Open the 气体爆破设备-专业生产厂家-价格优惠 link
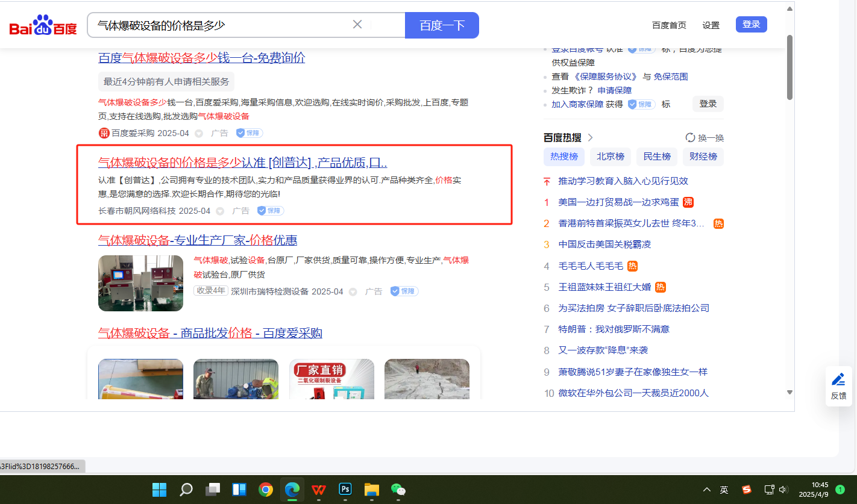 [x=198, y=240]
